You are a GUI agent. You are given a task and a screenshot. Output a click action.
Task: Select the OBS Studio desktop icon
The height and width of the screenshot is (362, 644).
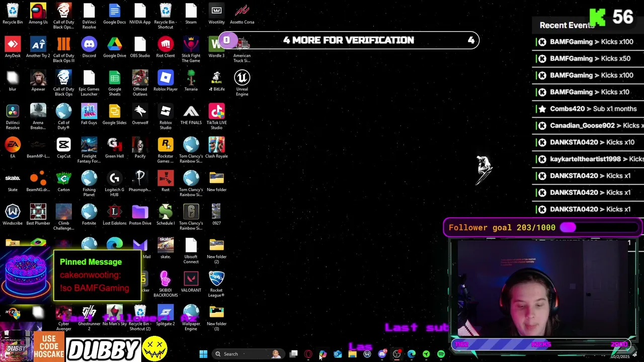click(140, 48)
